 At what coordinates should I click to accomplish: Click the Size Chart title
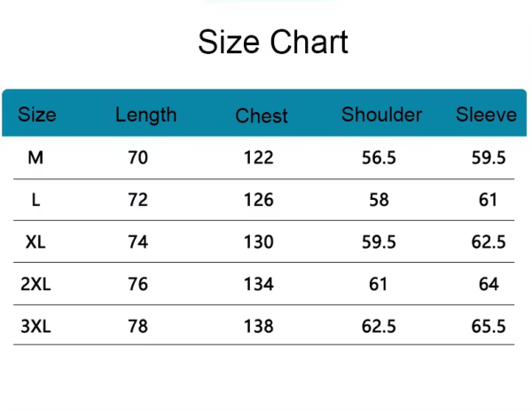[272, 42]
